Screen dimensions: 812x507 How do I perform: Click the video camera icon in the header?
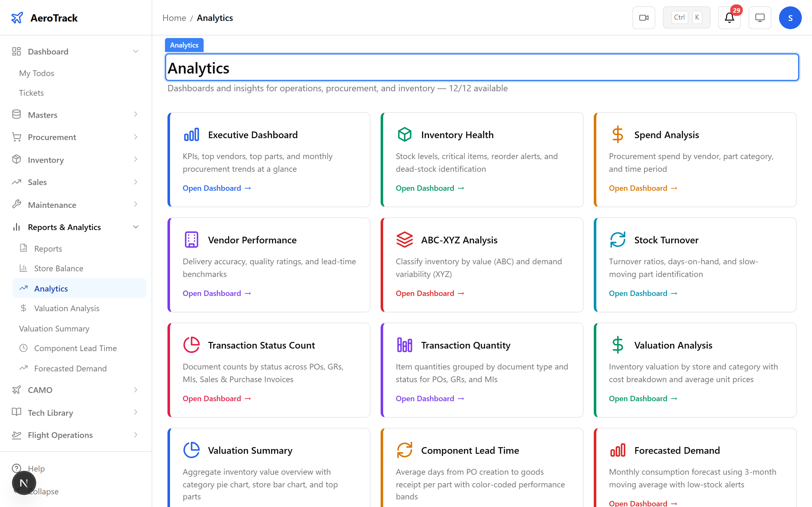click(644, 17)
